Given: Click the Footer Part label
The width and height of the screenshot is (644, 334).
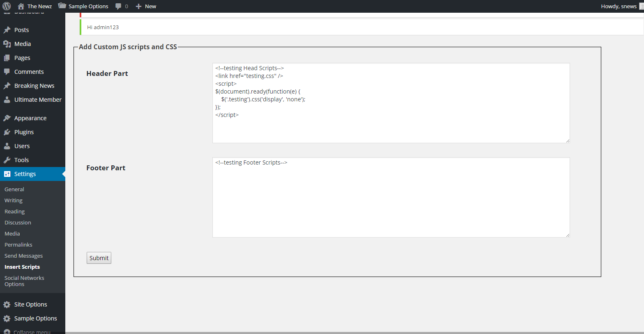Looking at the screenshot, I should coord(106,168).
